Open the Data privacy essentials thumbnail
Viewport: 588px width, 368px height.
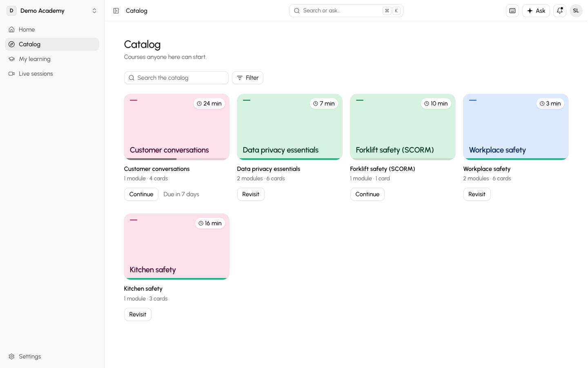(290, 127)
